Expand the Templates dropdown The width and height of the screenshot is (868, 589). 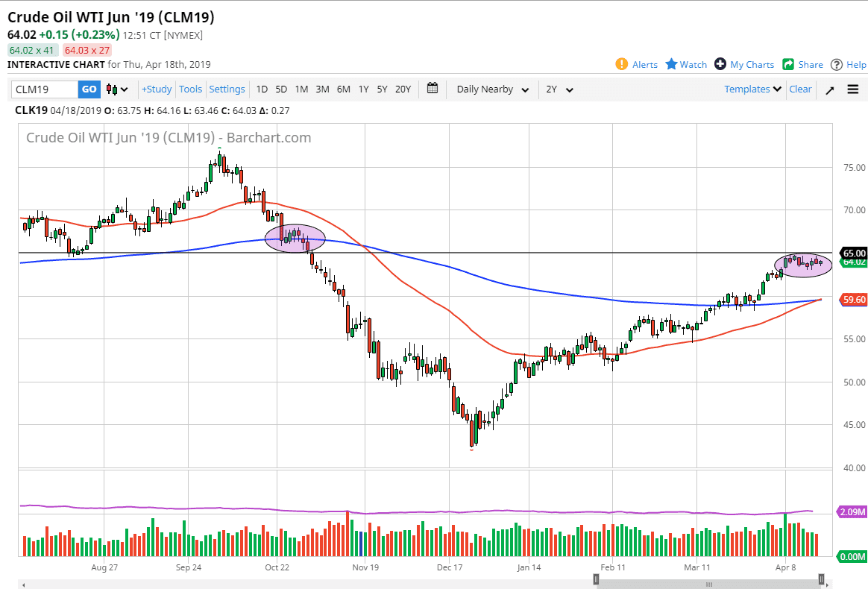click(752, 89)
